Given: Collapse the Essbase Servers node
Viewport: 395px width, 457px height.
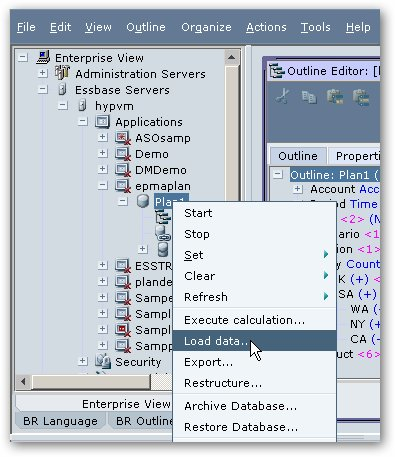Looking at the screenshot, I should click(42, 89).
